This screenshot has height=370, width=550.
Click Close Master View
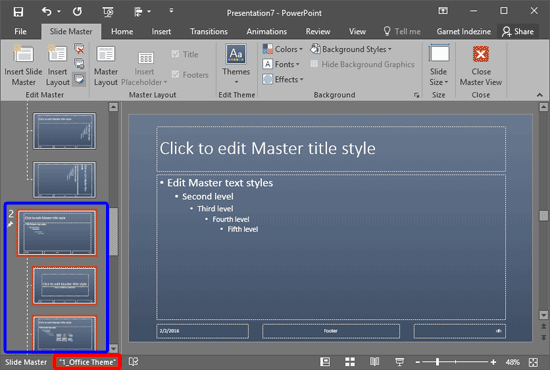481,66
